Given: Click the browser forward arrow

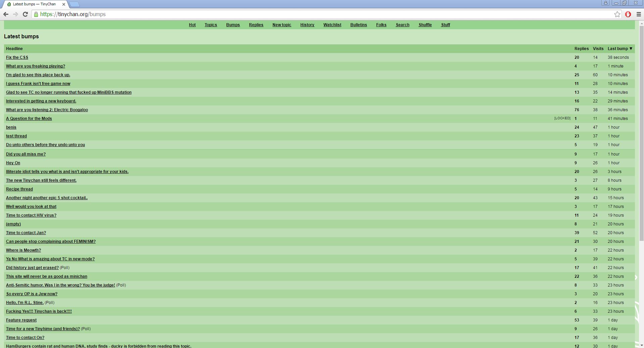Looking at the screenshot, I should click(x=15, y=14).
